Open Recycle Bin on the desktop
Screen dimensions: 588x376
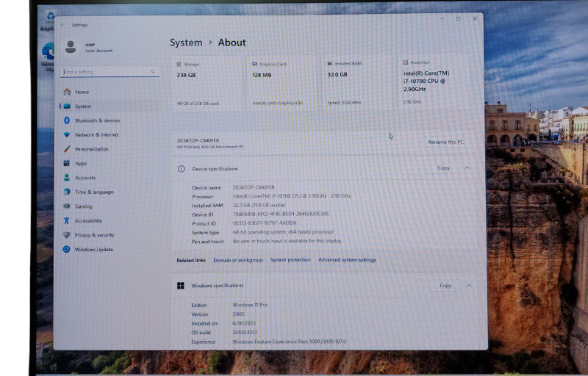coord(49,21)
